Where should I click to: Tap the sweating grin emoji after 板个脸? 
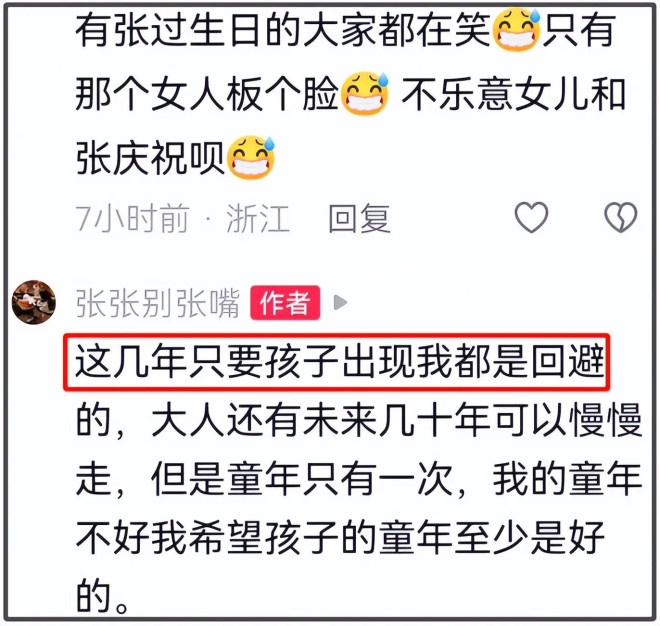(x=365, y=93)
